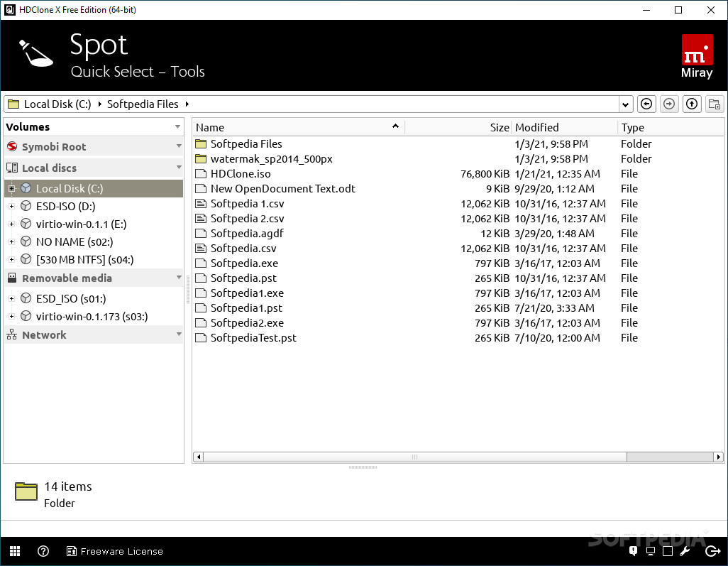Go back with the left arrow button
The height and width of the screenshot is (566, 728).
(x=646, y=104)
